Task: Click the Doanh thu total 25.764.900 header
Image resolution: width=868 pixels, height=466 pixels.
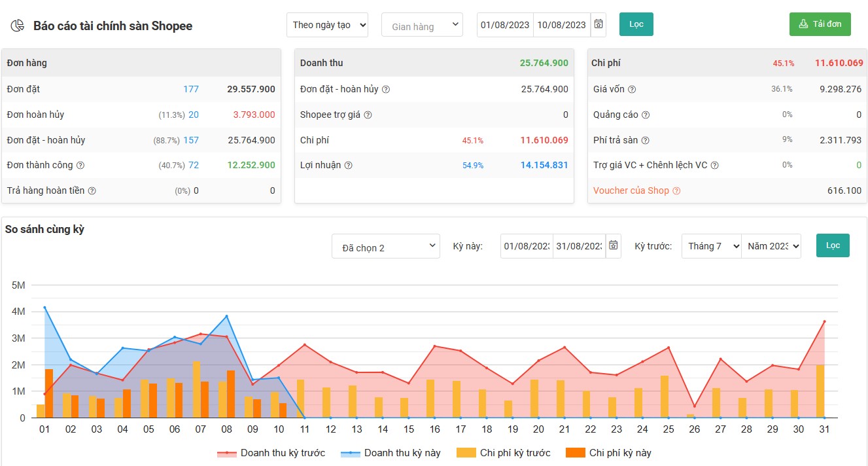Action: point(544,63)
